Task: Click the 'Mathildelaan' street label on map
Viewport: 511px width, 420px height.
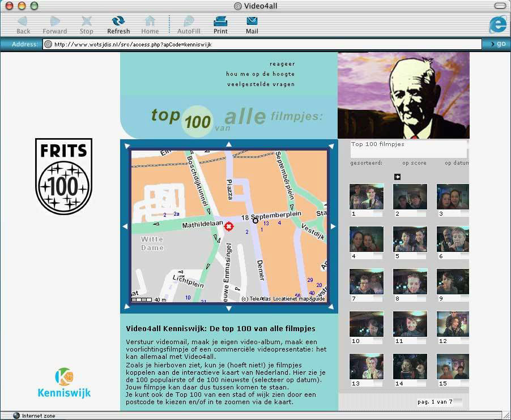Action: tap(202, 224)
